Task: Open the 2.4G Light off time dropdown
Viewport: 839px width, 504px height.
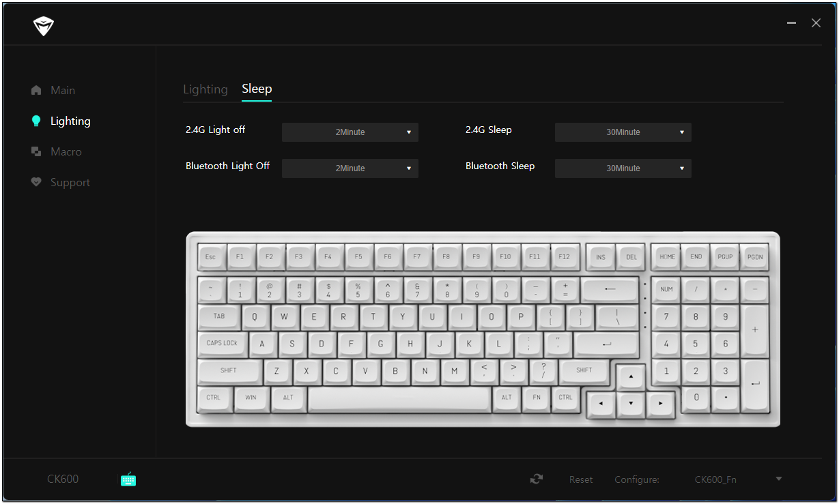Action: [350, 132]
